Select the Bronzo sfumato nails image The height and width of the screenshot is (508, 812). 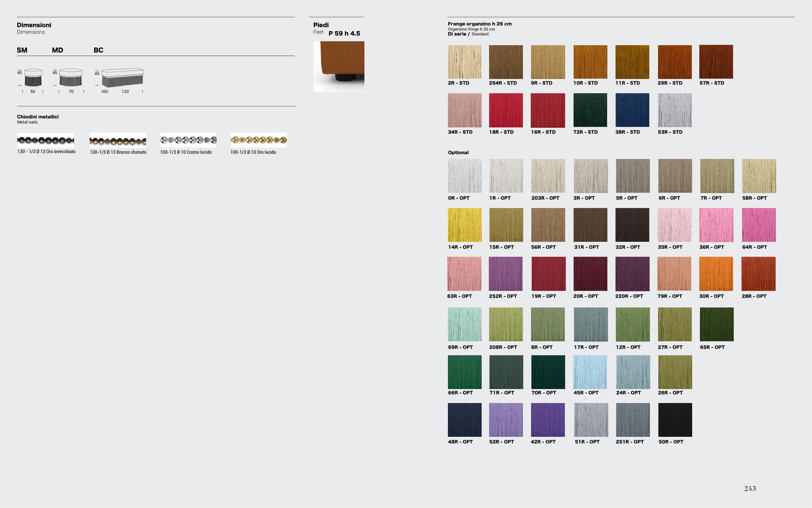pos(118,140)
